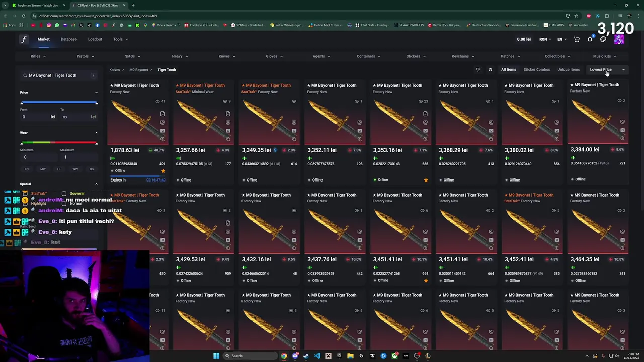Image resolution: width=644 pixels, height=362 pixels.
Task: Open Steam from the Windows taskbar
Action: 306,356
